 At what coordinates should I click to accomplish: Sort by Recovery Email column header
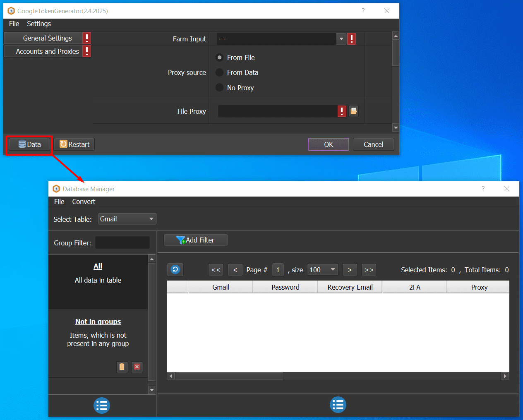point(350,287)
